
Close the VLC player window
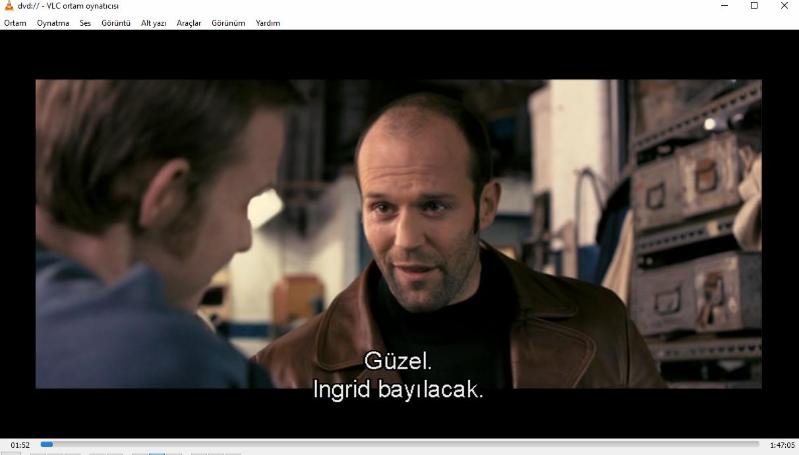pyautogui.click(x=783, y=6)
